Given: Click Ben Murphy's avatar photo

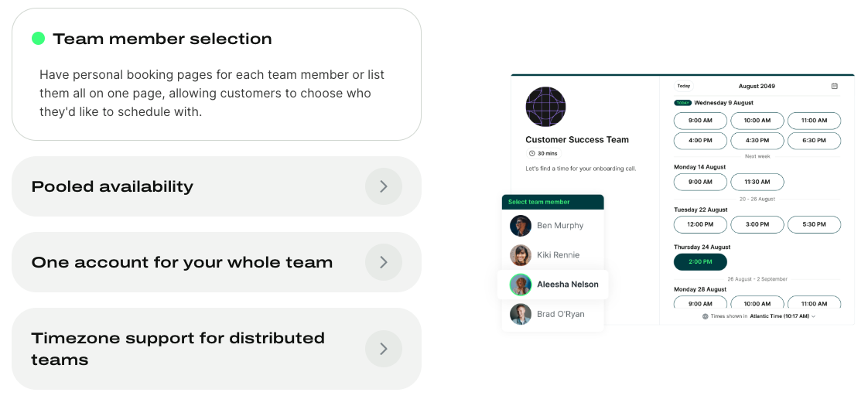Looking at the screenshot, I should (521, 226).
